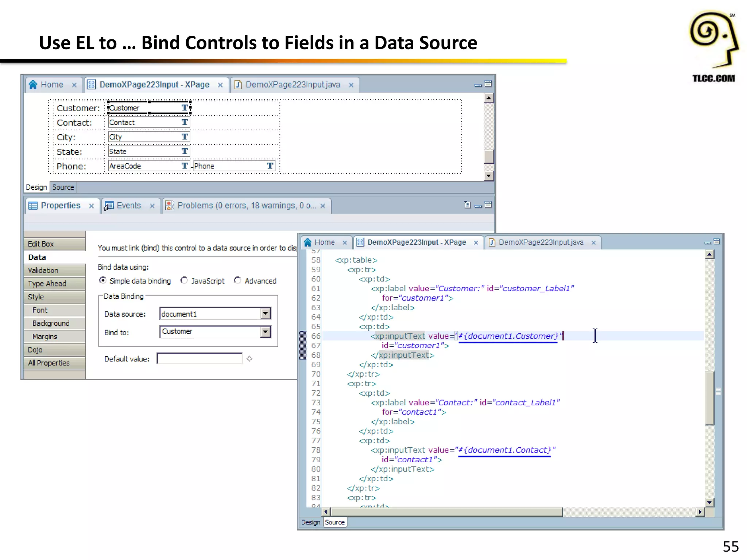Select the Phone edit box control
Image resolution: width=747 pixels, height=560 pixels.
[x=234, y=166]
